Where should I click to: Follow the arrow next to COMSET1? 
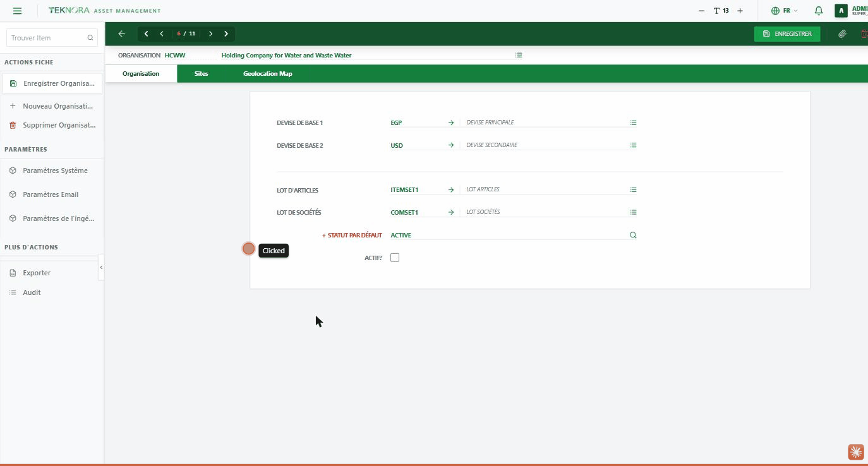point(451,212)
